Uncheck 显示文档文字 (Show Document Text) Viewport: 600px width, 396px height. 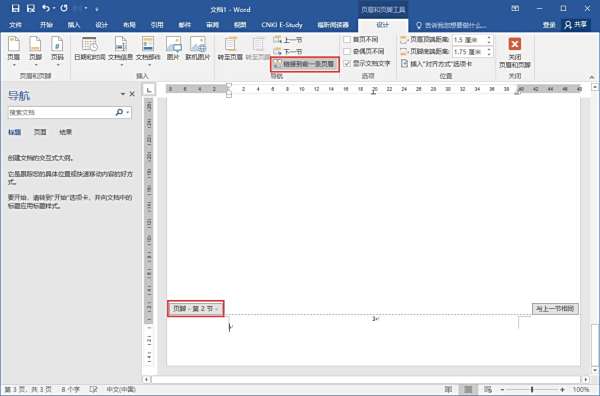pos(347,63)
